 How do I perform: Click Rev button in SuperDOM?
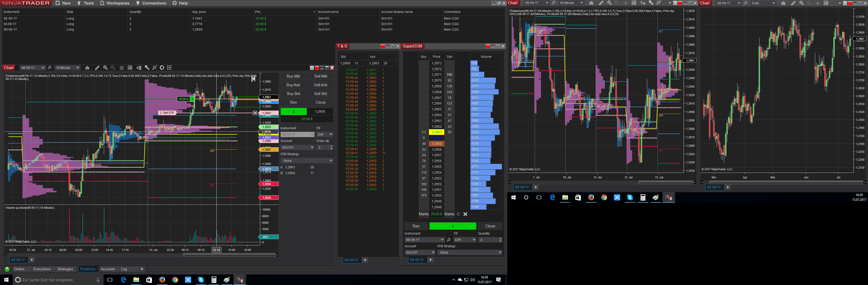click(x=416, y=226)
